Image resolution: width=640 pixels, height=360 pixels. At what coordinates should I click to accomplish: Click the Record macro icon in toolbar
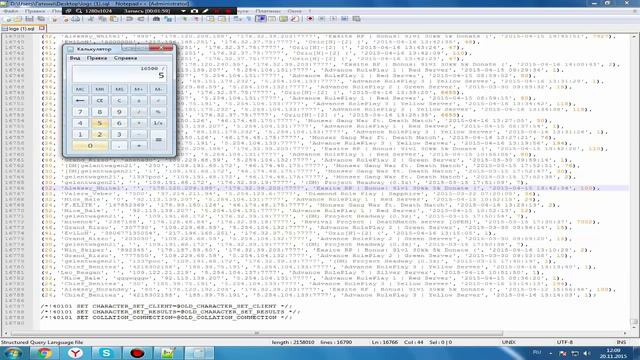pos(310,19)
